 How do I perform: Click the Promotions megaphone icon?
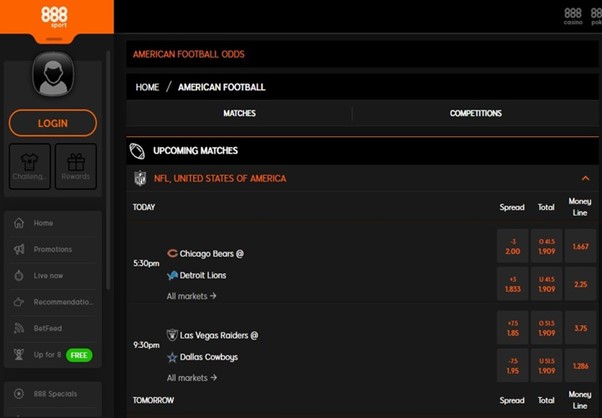19,249
